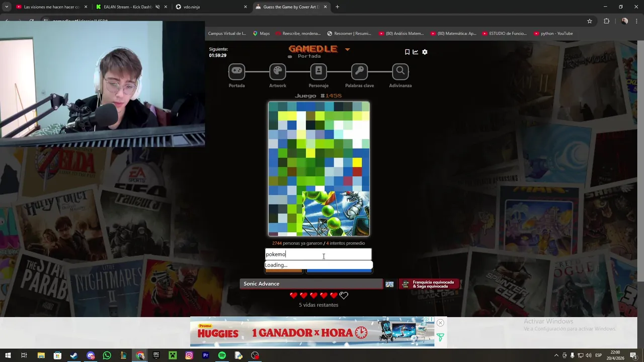Click the Huggies 1 Ganador x Hora ad

[312, 332]
